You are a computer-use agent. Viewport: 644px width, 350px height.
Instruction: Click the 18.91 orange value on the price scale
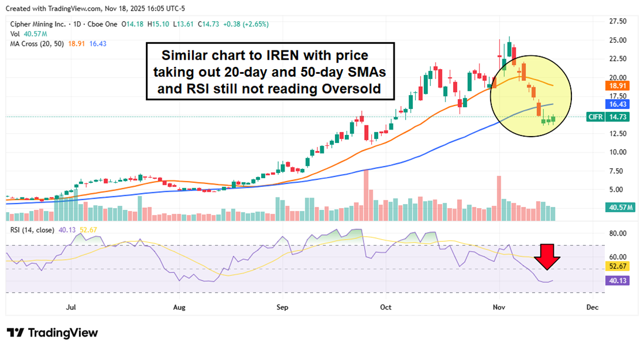(x=618, y=86)
